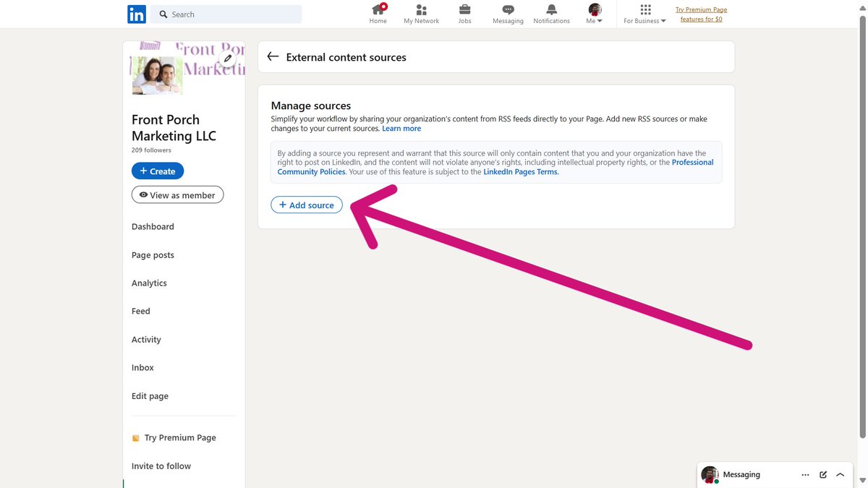Open Messaging speech bubble in navbar
868x488 pixels.
pos(508,14)
